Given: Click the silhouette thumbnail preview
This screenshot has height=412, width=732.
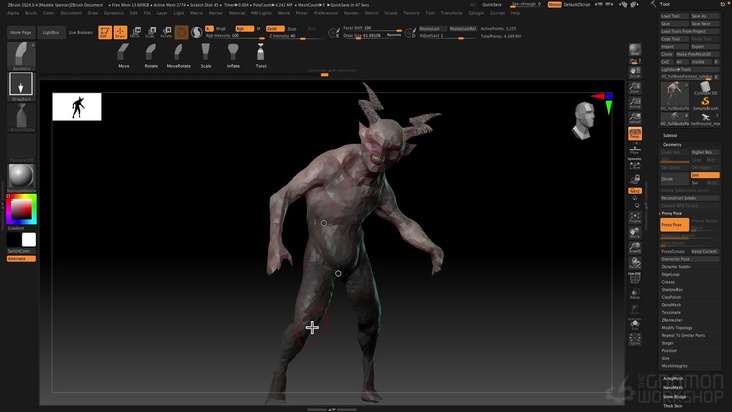Looking at the screenshot, I should [x=77, y=107].
